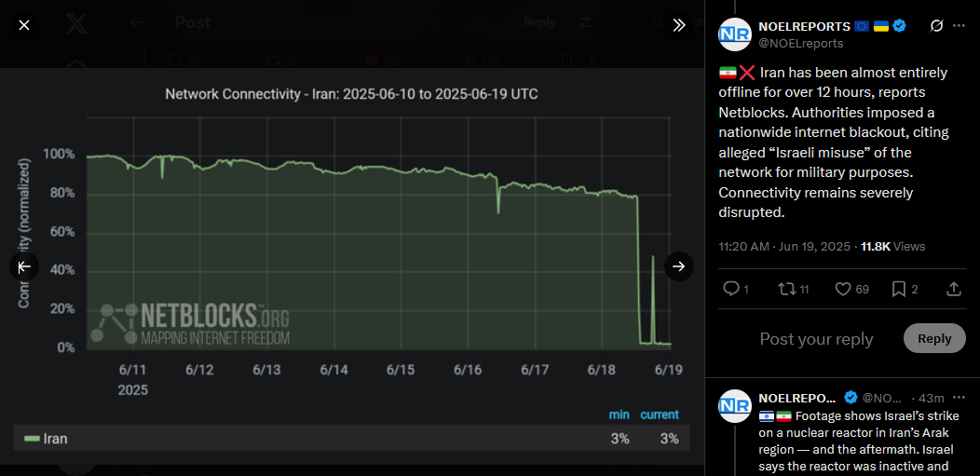Open the NOELREPORTS profile avatar in main post

click(x=734, y=34)
